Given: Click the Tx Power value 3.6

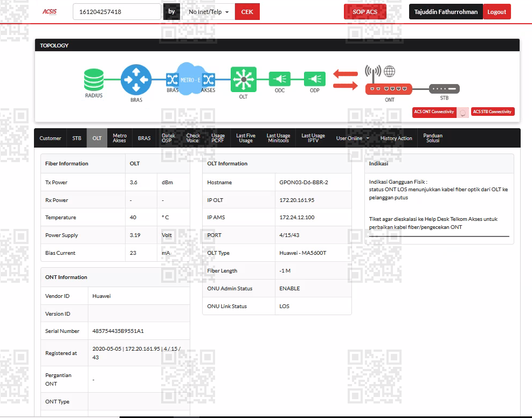Looking at the screenshot, I should pos(133,183).
